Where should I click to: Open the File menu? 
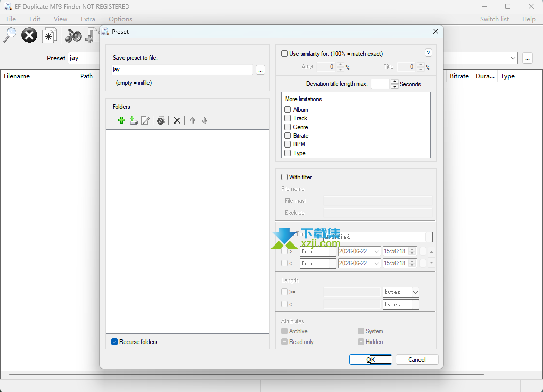11,19
